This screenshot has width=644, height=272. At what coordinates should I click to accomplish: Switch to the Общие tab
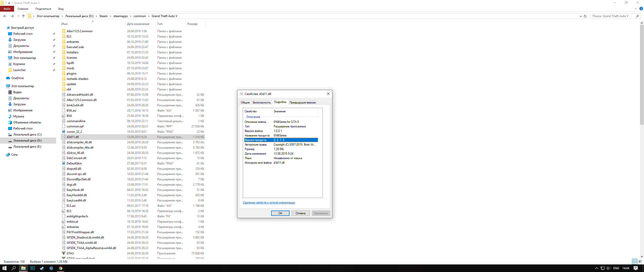(x=245, y=103)
